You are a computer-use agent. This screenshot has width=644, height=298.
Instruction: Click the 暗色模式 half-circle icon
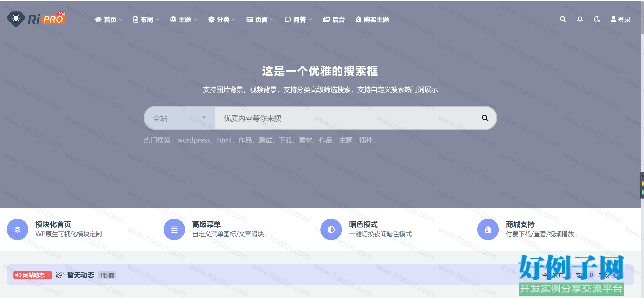click(331, 229)
